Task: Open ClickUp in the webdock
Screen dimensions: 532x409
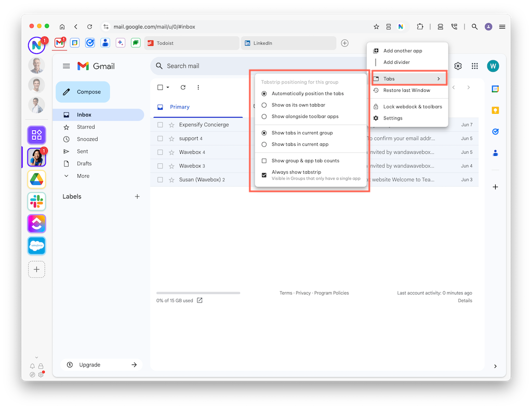Action: pyautogui.click(x=37, y=223)
